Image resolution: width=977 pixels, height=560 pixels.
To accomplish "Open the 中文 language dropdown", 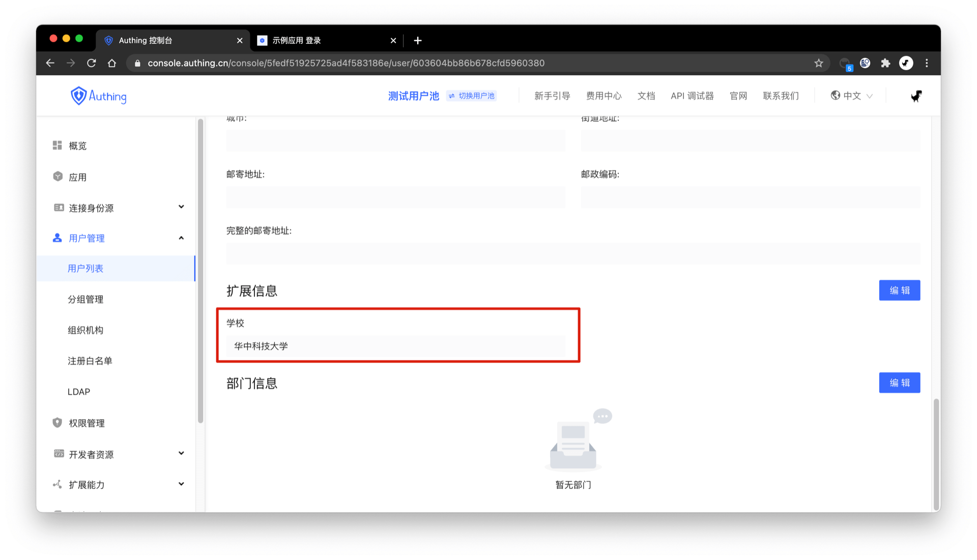I will click(851, 96).
